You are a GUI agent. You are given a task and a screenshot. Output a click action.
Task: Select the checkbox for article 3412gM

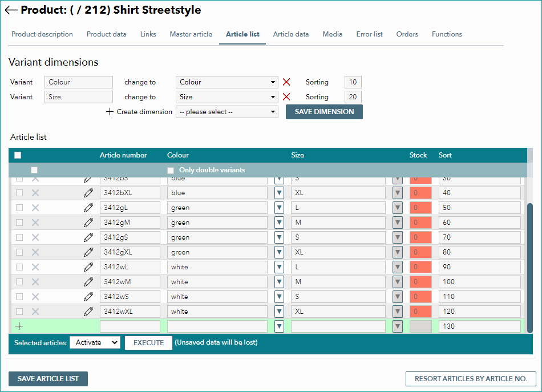click(x=19, y=223)
